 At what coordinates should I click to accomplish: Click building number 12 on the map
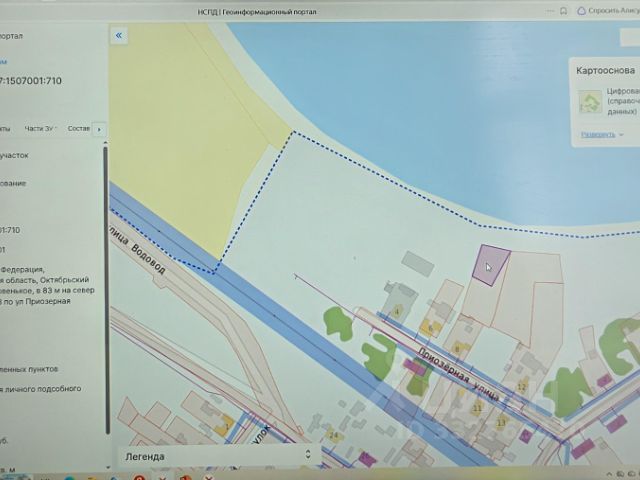click(x=521, y=387)
